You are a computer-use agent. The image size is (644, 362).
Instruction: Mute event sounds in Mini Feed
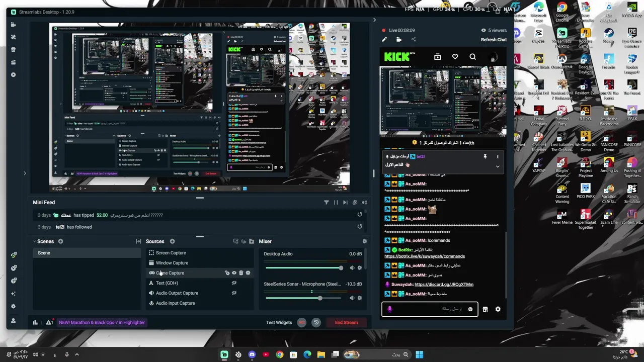point(355,202)
